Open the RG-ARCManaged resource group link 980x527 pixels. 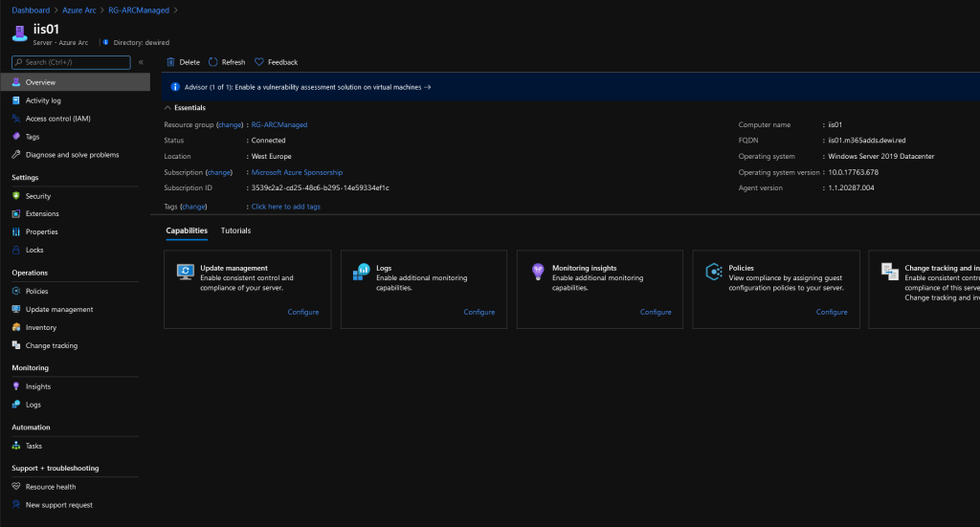click(x=279, y=125)
